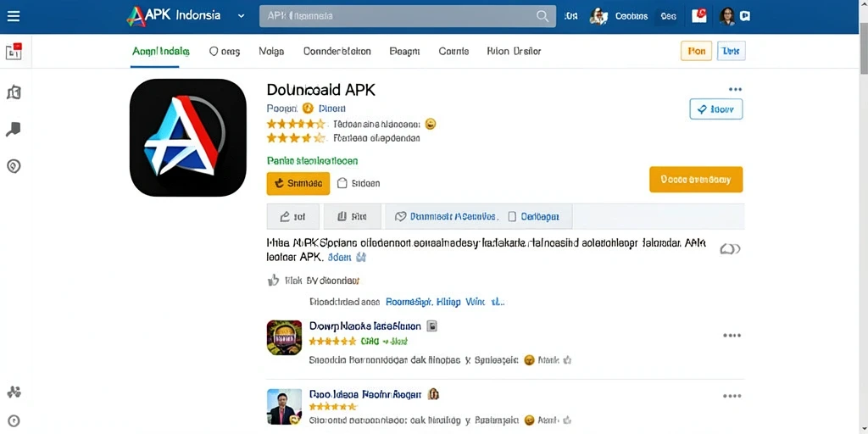Select the book icon tab
Viewport: 868px width, 434px height.
pos(352,216)
